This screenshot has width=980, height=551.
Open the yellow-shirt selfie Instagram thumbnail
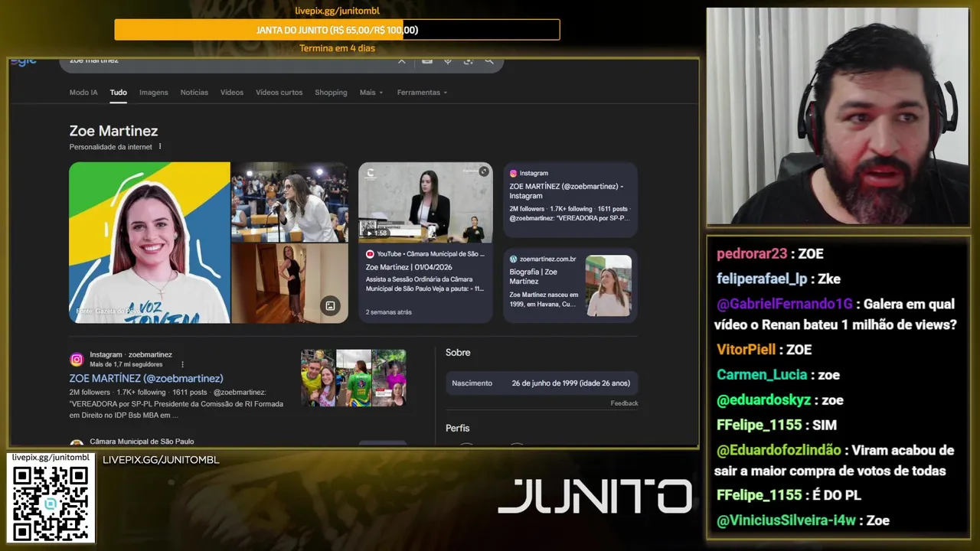tap(318, 378)
